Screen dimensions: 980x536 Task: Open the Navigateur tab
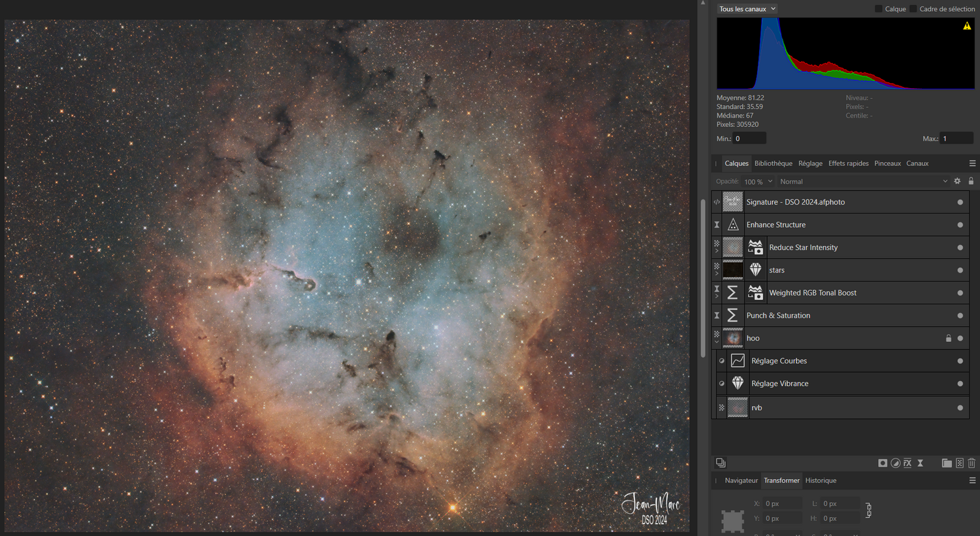741,480
